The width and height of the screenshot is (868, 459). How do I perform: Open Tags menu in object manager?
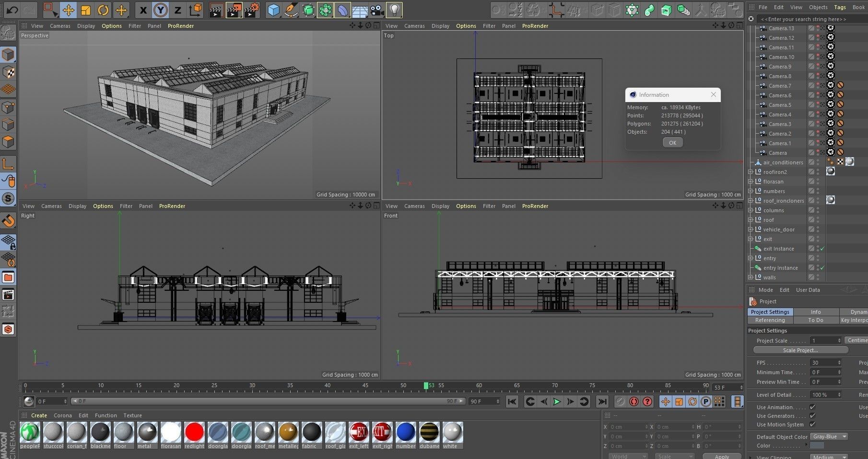[x=840, y=7]
